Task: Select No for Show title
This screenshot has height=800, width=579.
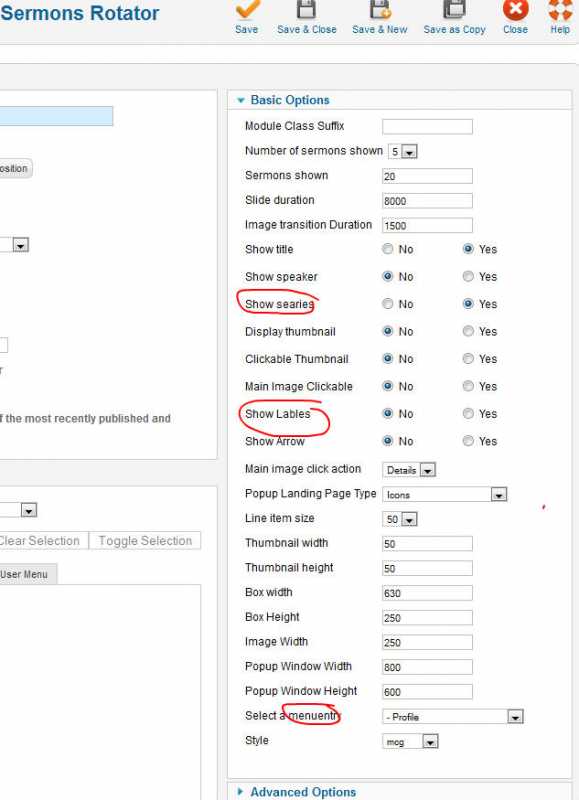Action: [388, 249]
